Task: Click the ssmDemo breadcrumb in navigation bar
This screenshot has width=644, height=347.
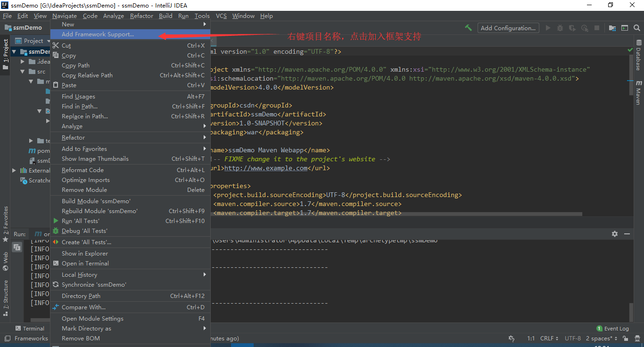Action: (23, 28)
